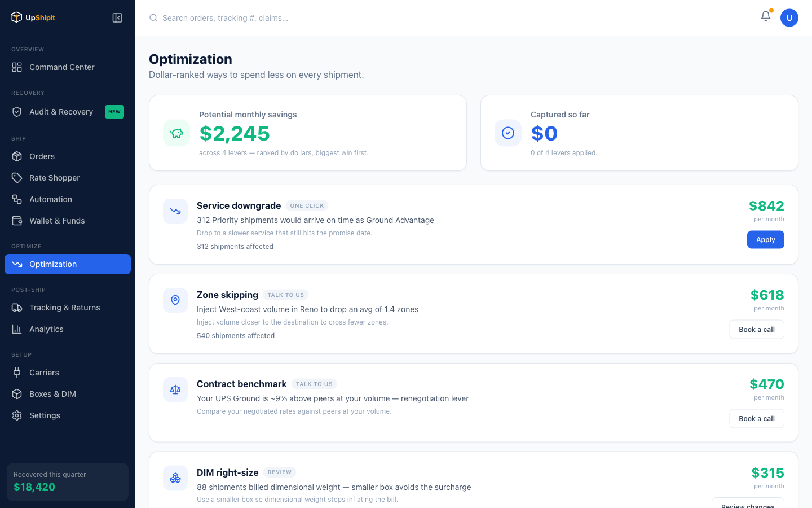The width and height of the screenshot is (812, 508).
Task: Open Tracking & Returns
Action: pyautogui.click(x=68, y=308)
